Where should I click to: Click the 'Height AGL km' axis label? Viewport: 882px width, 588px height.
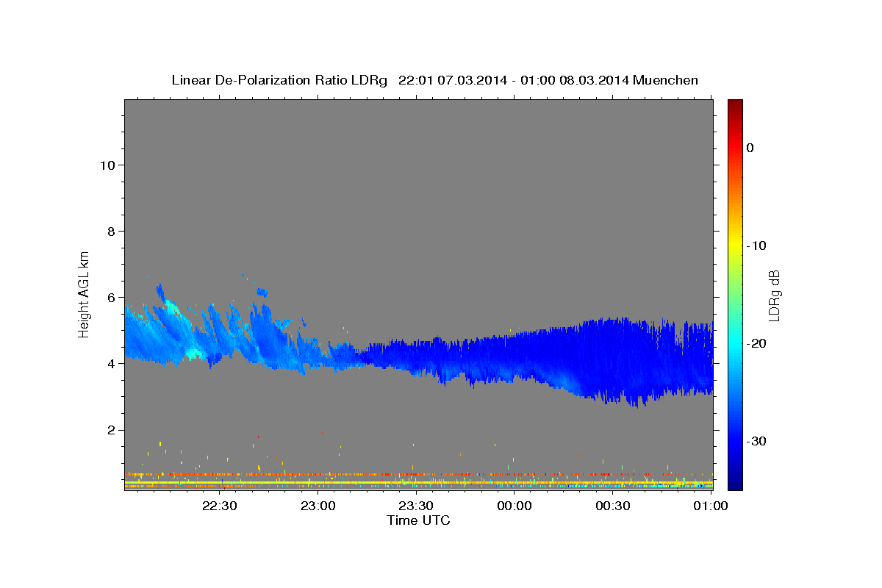tap(85, 293)
